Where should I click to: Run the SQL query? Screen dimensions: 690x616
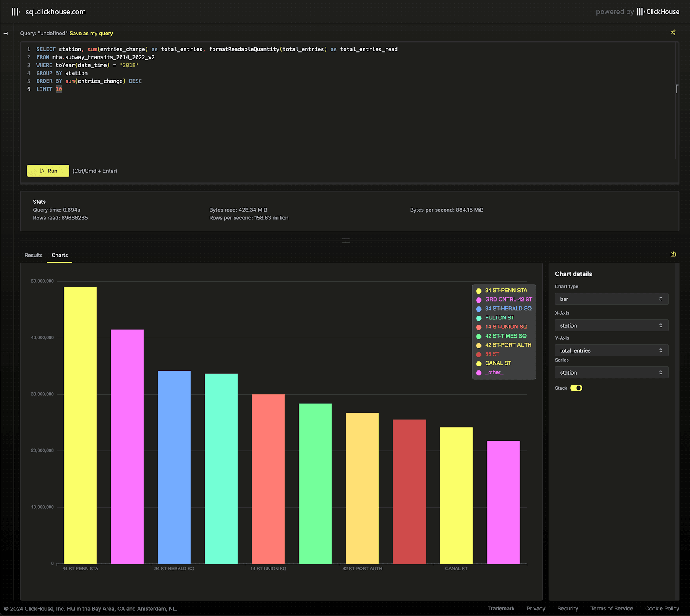[x=48, y=171]
